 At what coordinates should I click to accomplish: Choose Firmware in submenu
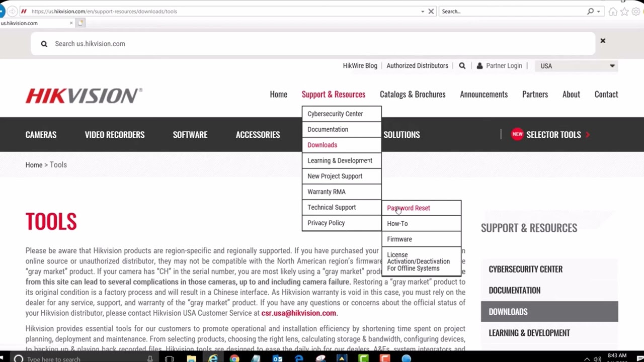(421, 239)
